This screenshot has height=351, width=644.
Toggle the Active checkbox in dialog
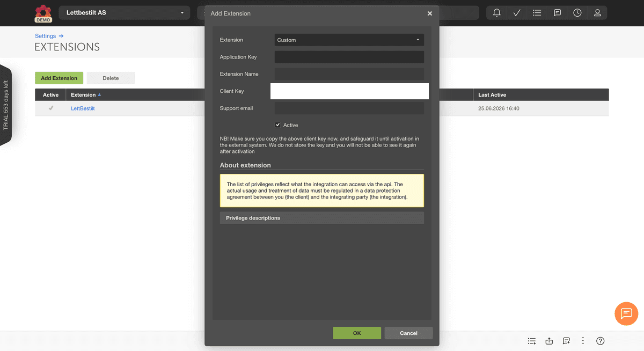click(277, 125)
